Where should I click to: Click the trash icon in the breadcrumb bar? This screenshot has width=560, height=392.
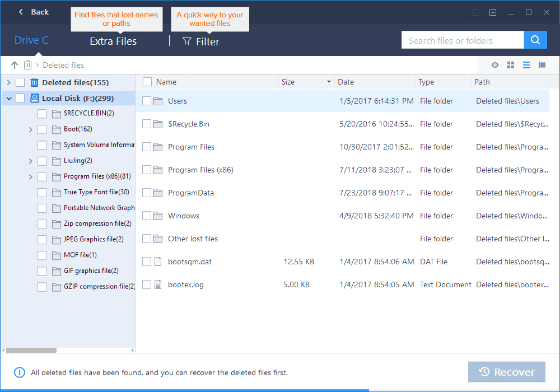coord(27,65)
